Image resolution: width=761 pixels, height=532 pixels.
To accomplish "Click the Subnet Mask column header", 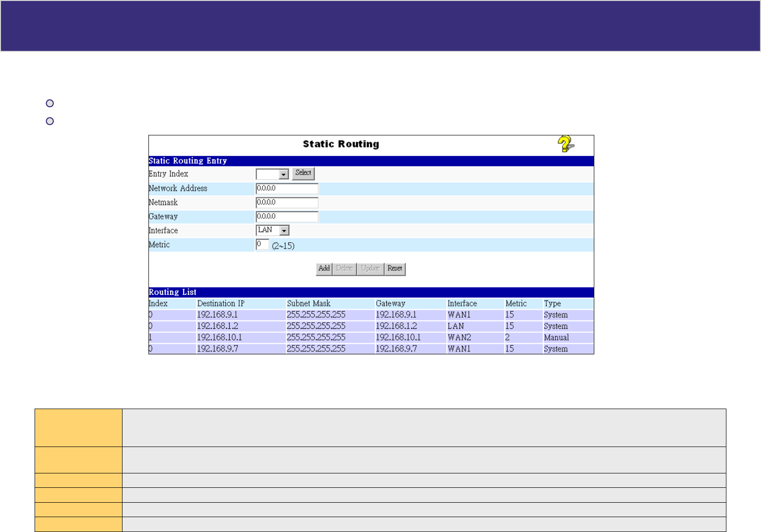I will point(308,303).
